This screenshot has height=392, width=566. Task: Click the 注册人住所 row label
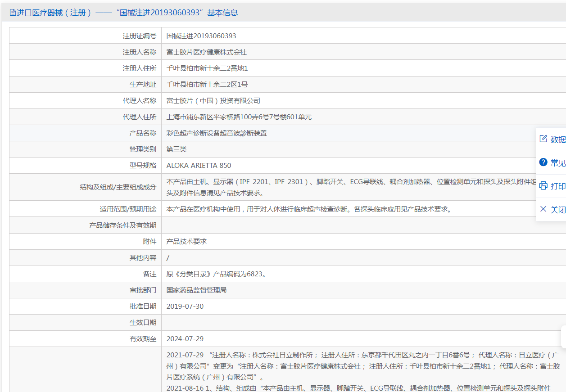(140, 68)
